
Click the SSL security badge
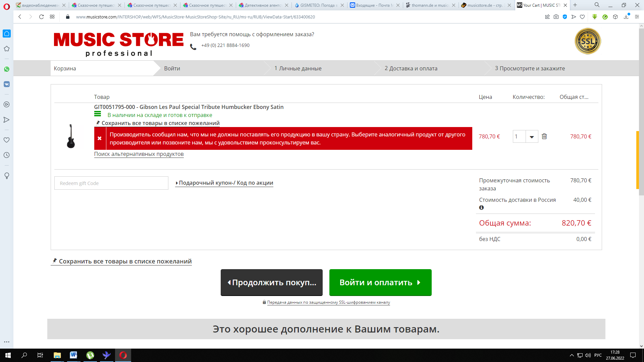coord(588,41)
